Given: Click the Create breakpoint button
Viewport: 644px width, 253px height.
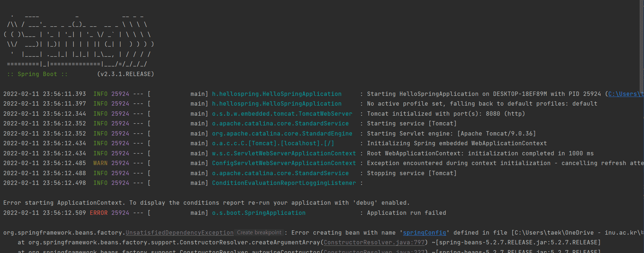Looking at the screenshot, I should [x=259, y=233].
